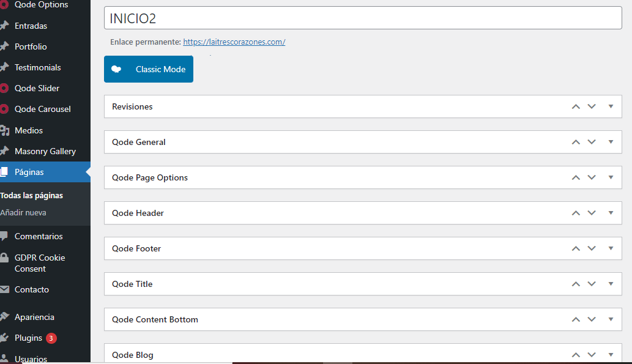
Task: Move Qode Blog panel up
Action: [x=576, y=355]
